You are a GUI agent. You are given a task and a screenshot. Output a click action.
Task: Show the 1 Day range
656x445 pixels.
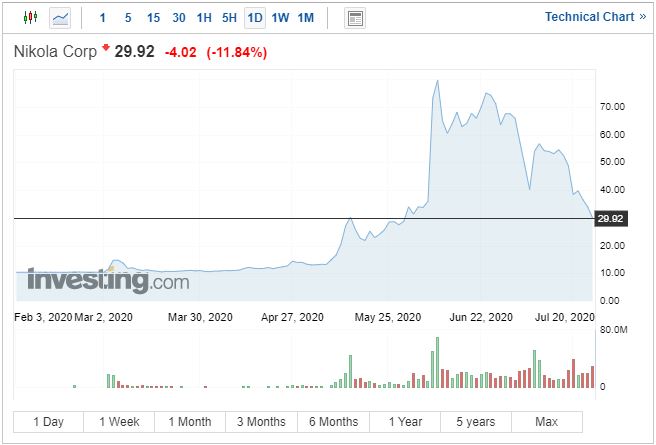click(49, 422)
